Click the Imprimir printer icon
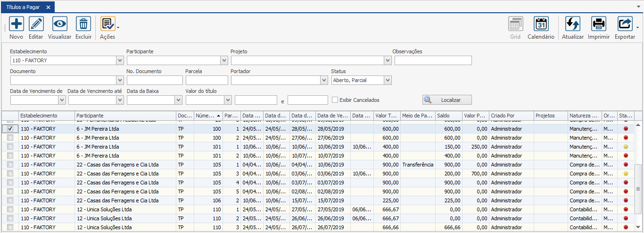The height and width of the screenshot is (233, 644). point(599,24)
